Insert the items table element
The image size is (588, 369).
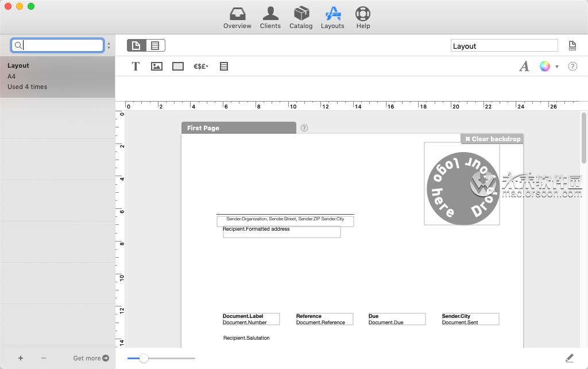coord(224,67)
